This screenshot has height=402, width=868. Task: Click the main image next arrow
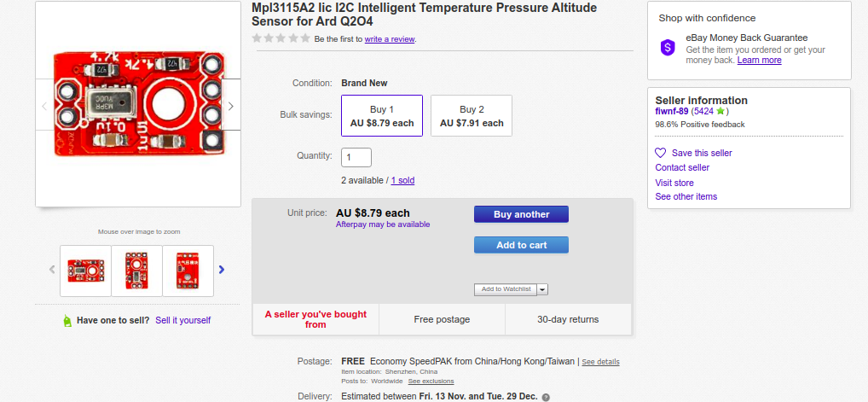[230, 107]
